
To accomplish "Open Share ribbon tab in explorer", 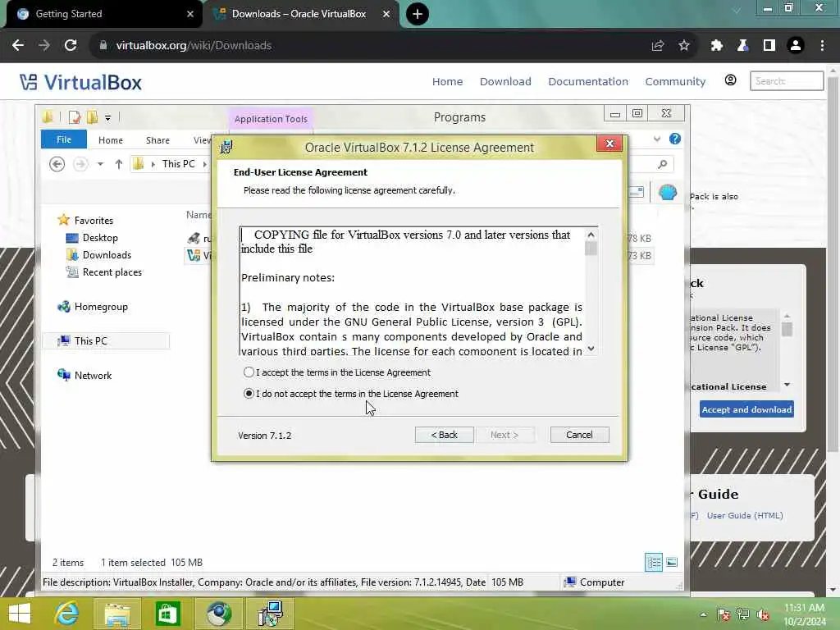I will pyautogui.click(x=157, y=140).
